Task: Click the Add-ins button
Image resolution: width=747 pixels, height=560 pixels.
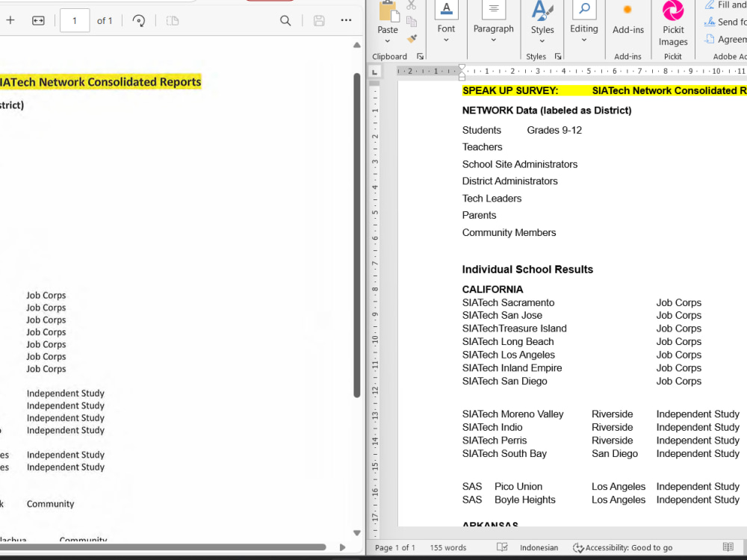Action: [628, 19]
